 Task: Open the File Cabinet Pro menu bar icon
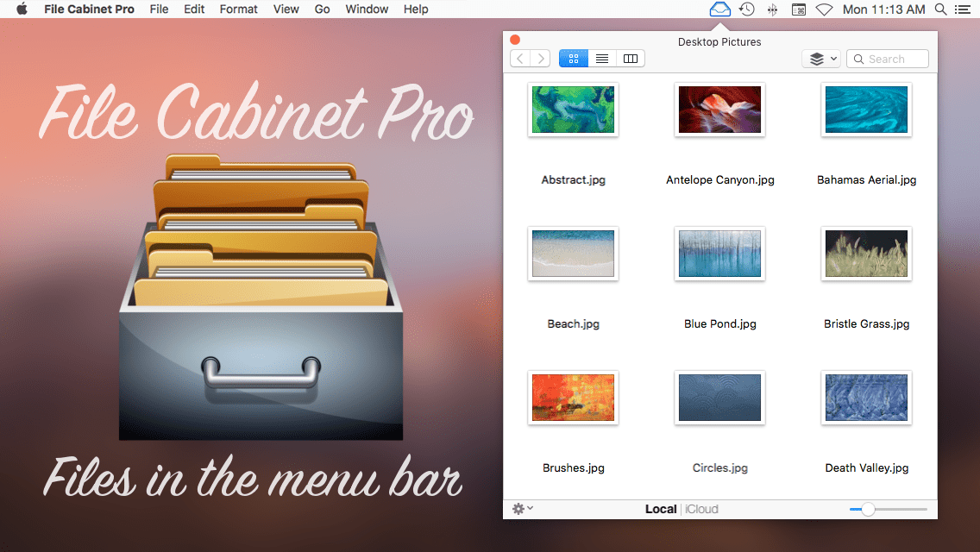[x=720, y=9]
